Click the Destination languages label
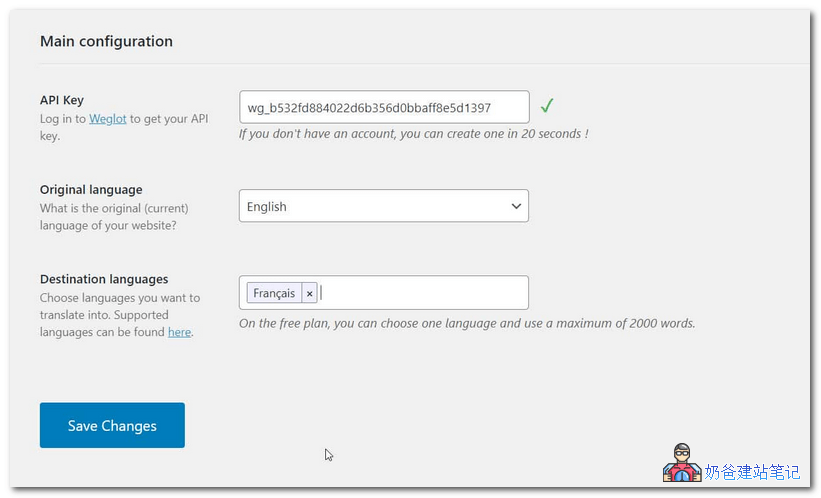The image size is (821, 498). coord(104,279)
